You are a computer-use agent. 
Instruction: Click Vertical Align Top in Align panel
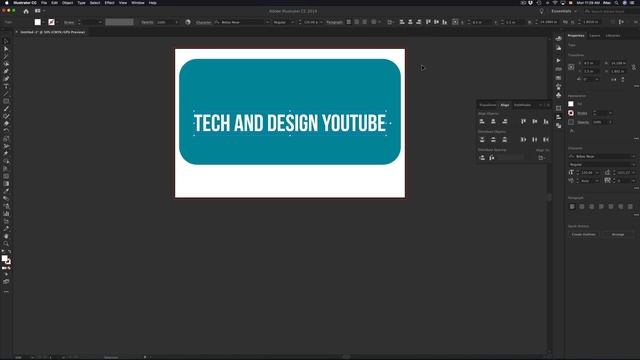[523, 121]
